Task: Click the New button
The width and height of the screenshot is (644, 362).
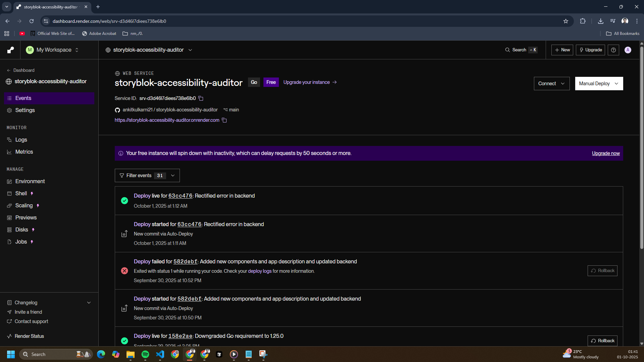Action: coord(562,50)
